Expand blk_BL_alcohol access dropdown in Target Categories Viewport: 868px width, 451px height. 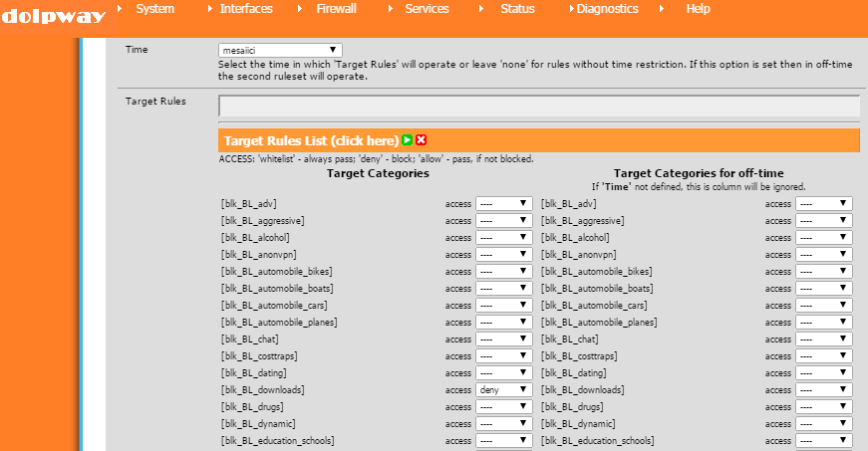(503, 238)
